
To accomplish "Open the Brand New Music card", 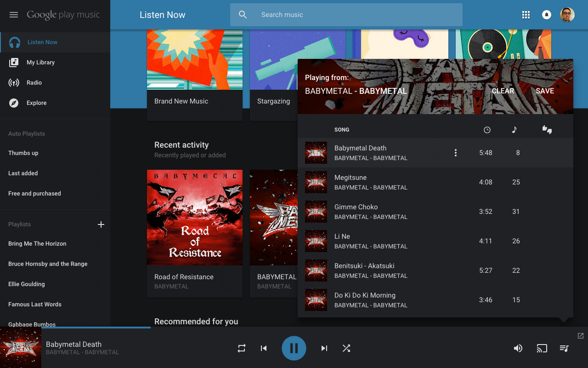I will click(195, 75).
